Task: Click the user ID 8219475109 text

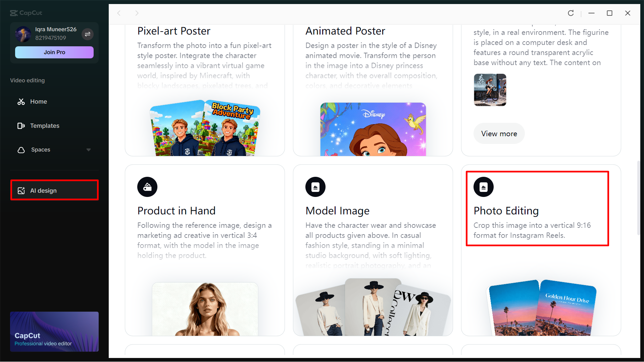Action: [x=51, y=38]
